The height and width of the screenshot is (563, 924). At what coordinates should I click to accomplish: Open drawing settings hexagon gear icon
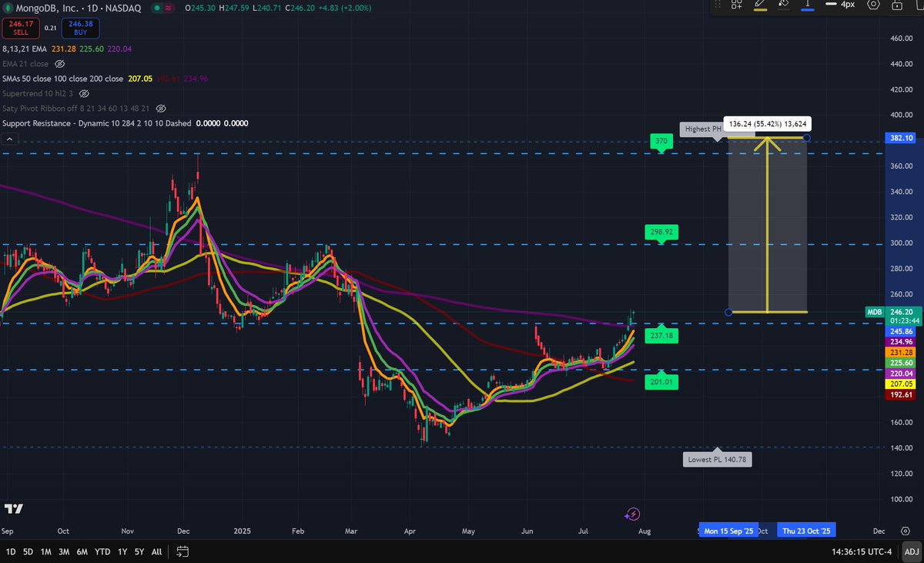pyautogui.click(x=873, y=4)
